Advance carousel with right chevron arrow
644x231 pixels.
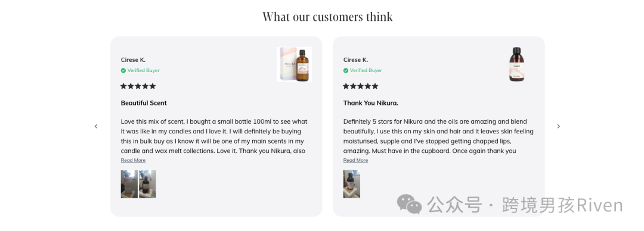pyautogui.click(x=559, y=126)
